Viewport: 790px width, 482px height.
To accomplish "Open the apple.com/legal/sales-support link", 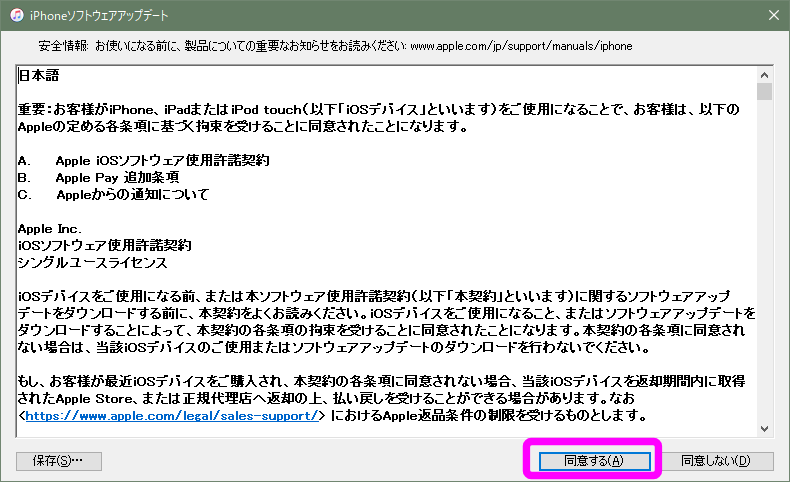I will point(172,416).
